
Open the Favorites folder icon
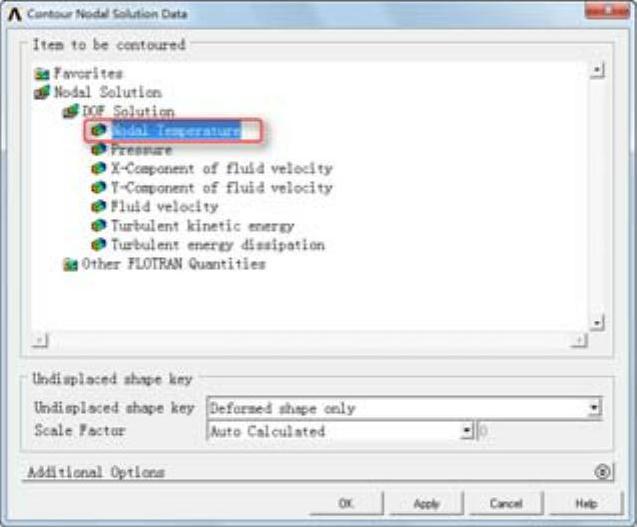click(x=42, y=74)
